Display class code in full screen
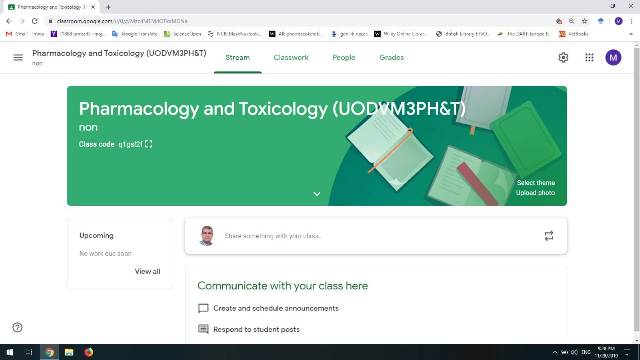Image resolution: width=640 pixels, height=360 pixels. tap(149, 144)
